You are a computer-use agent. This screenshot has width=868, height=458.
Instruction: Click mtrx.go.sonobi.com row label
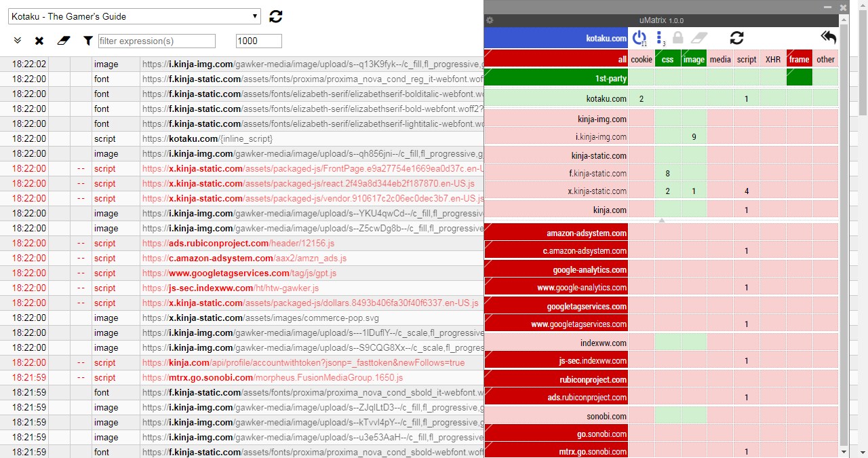pyautogui.click(x=556, y=451)
